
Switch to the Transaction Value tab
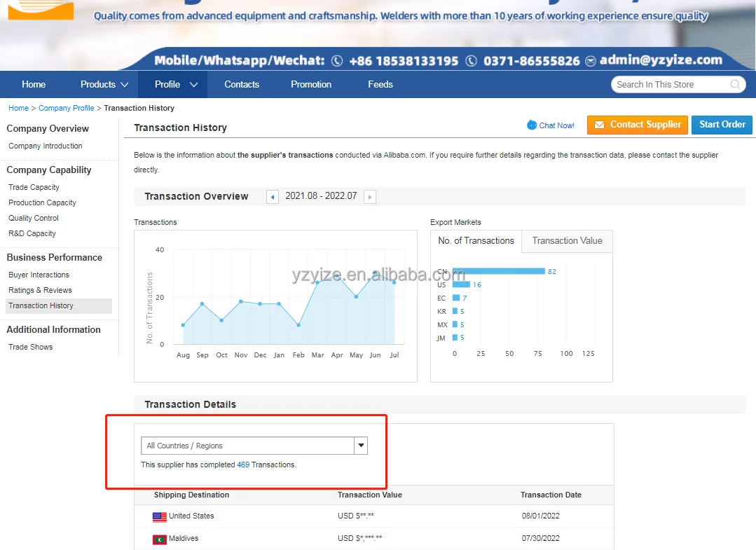(567, 240)
